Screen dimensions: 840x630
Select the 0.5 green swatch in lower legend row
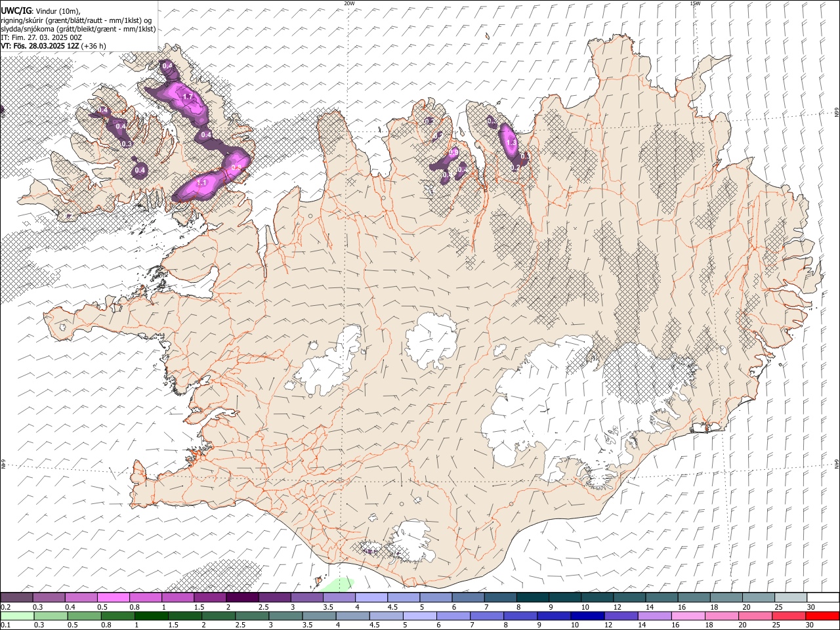pos(85,616)
